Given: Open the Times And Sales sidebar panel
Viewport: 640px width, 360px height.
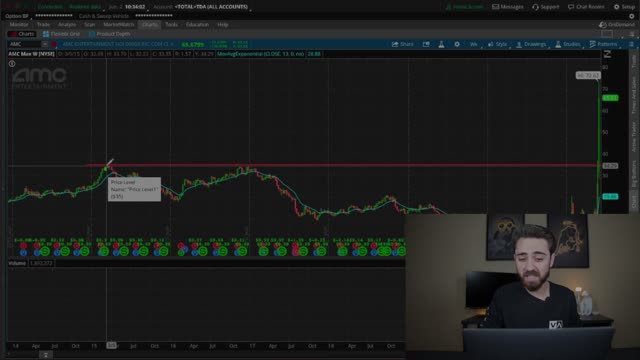Looking at the screenshot, I should [633, 95].
